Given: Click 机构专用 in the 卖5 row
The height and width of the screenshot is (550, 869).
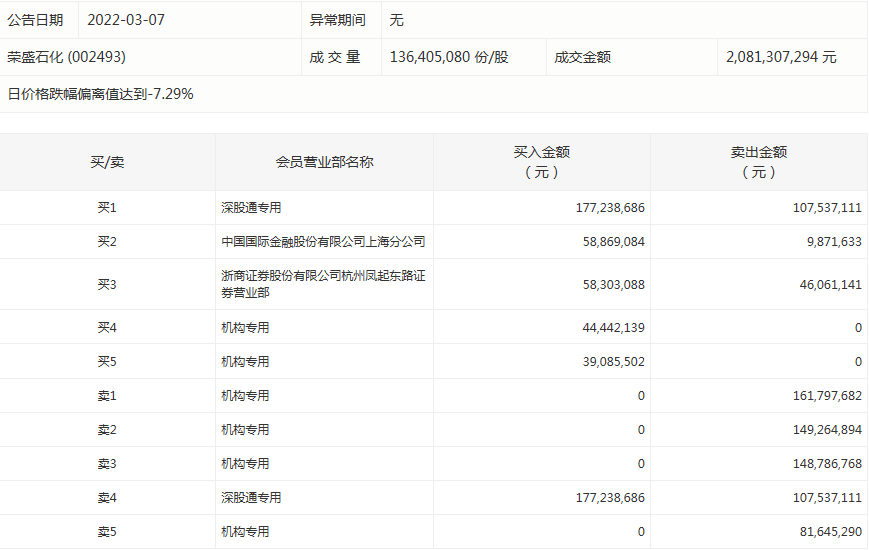Looking at the screenshot, I should point(245,531).
